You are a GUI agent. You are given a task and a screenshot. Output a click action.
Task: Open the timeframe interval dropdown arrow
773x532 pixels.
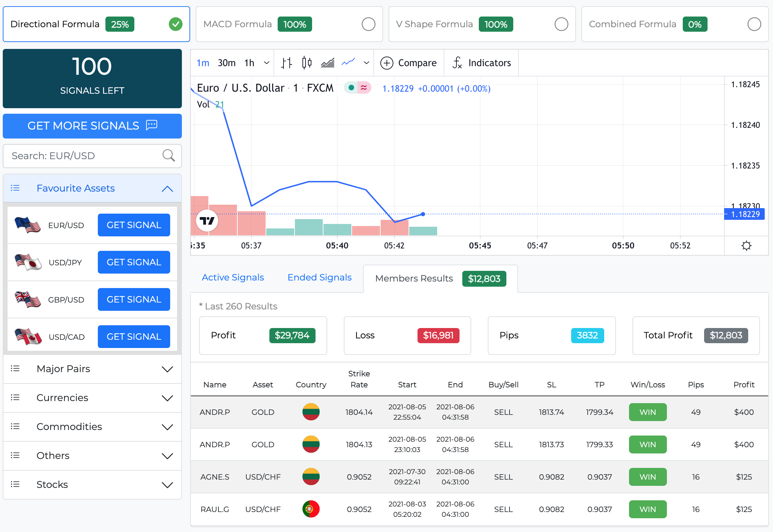266,63
